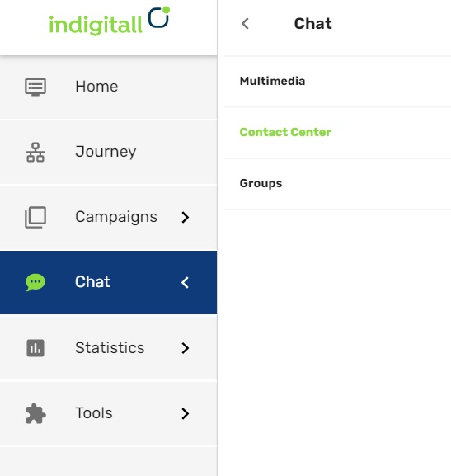
Task: Click the Statistics label in sidebar
Action: (110, 347)
